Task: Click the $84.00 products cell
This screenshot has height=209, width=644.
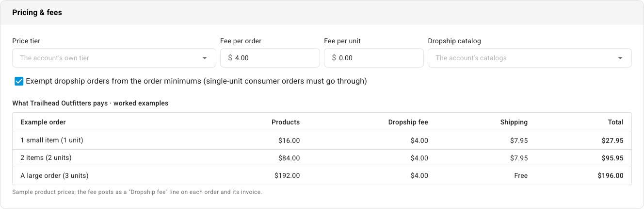Action: point(289,158)
